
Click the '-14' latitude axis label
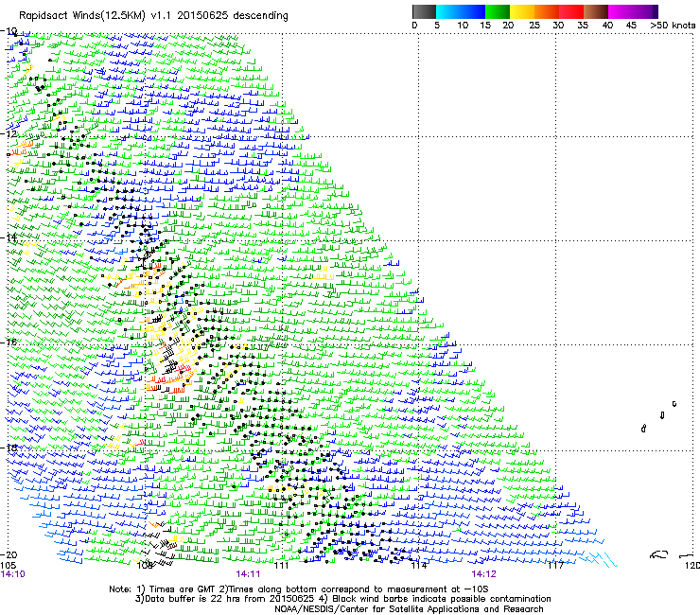point(9,237)
